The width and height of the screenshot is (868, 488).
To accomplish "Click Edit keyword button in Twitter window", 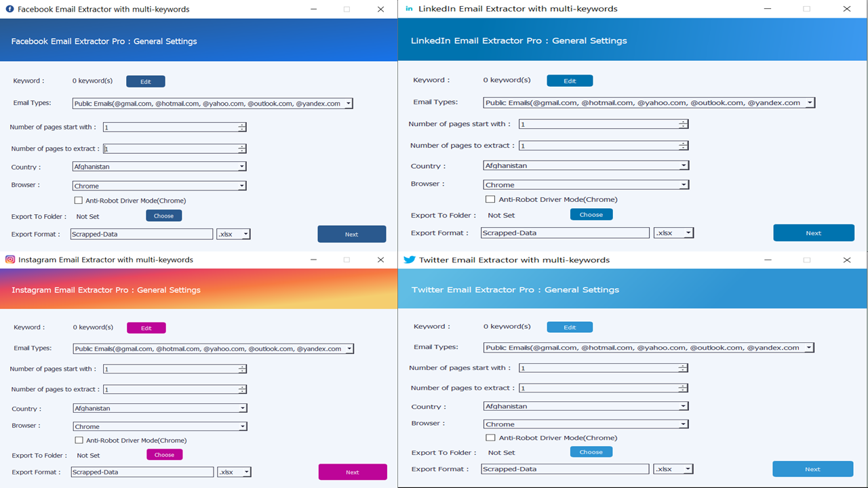I will (570, 327).
